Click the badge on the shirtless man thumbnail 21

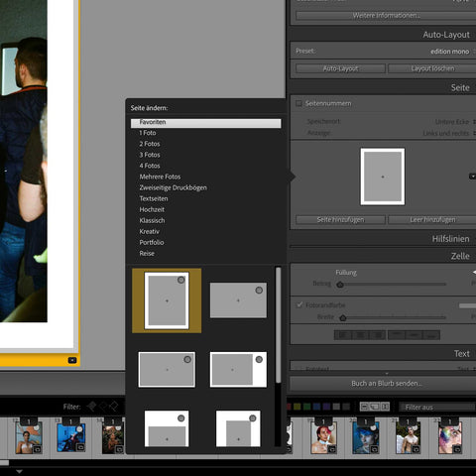coord(416,449)
